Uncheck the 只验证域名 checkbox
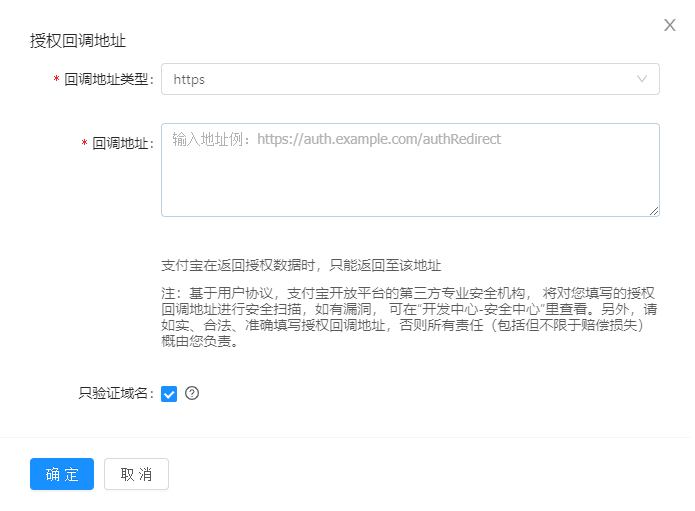The image size is (695, 511). [x=169, y=394]
